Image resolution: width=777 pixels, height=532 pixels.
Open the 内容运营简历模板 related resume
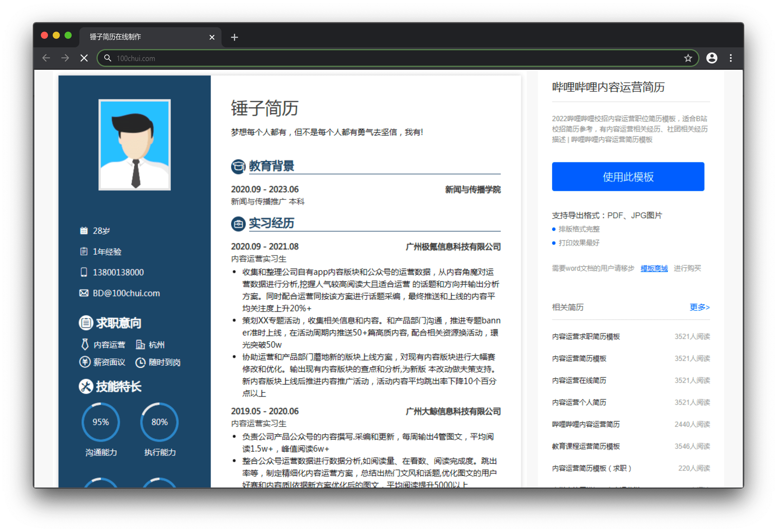pos(579,358)
